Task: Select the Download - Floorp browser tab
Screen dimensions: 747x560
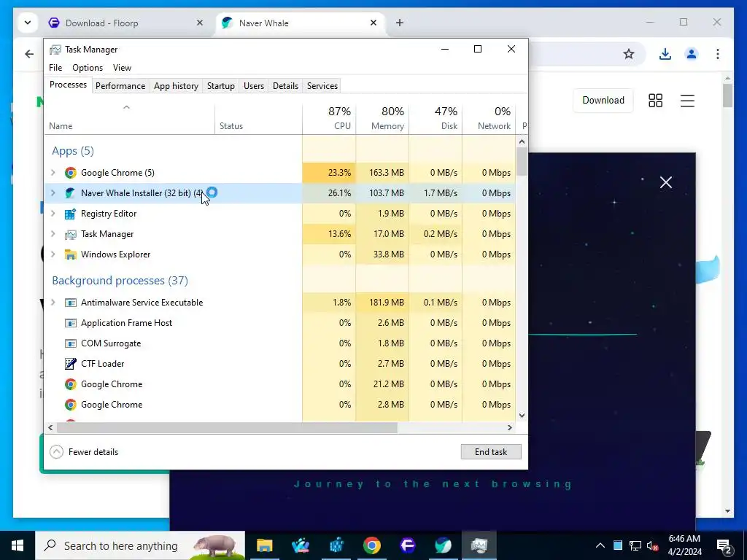Action: click(x=125, y=23)
